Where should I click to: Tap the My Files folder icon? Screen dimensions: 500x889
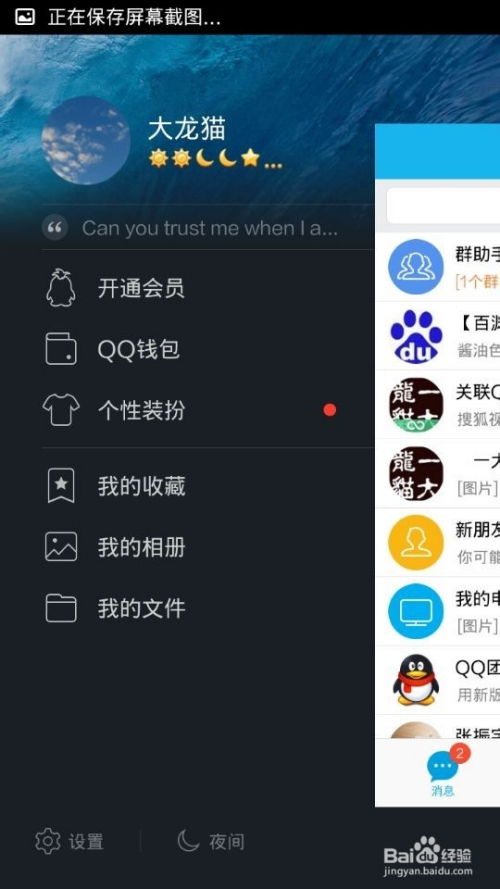pos(61,608)
